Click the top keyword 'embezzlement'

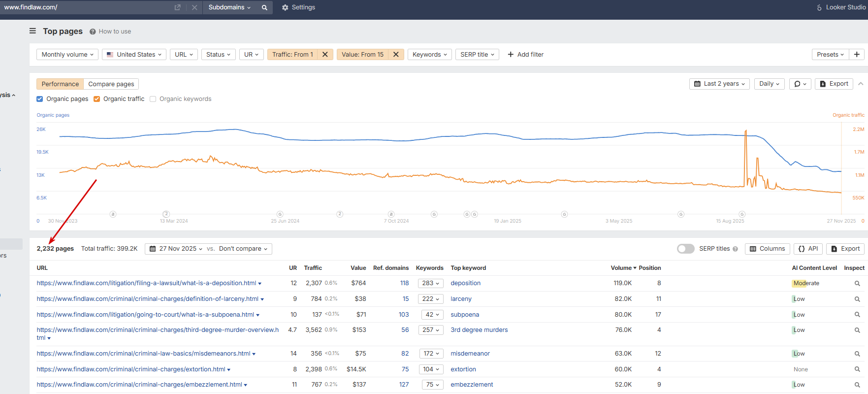point(472,385)
